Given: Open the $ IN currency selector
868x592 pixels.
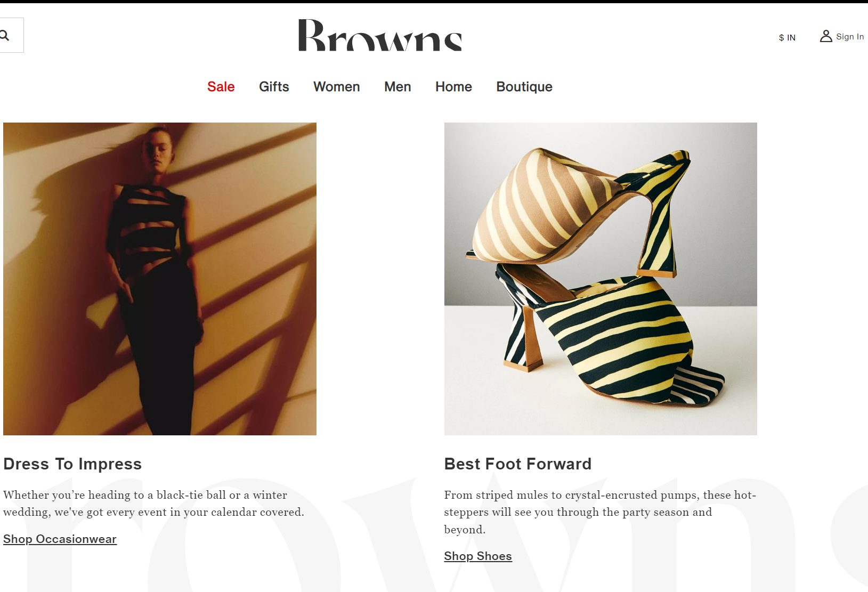Looking at the screenshot, I should tap(787, 37).
